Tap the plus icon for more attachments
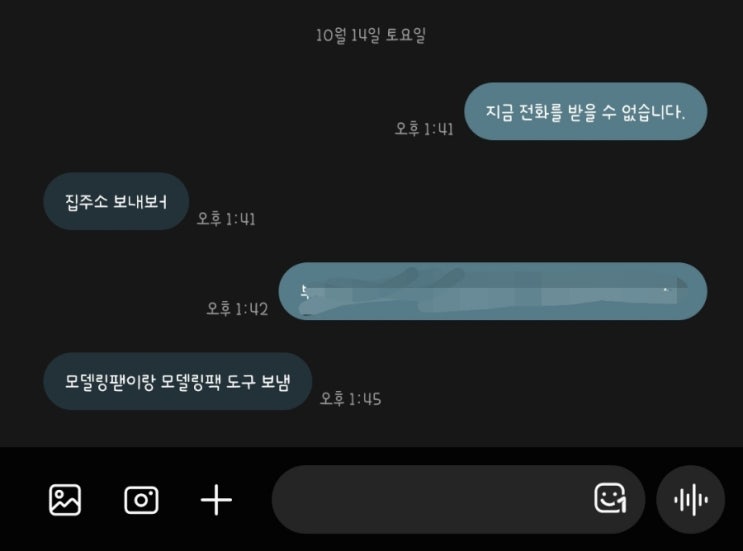 click(x=216, y=500)
